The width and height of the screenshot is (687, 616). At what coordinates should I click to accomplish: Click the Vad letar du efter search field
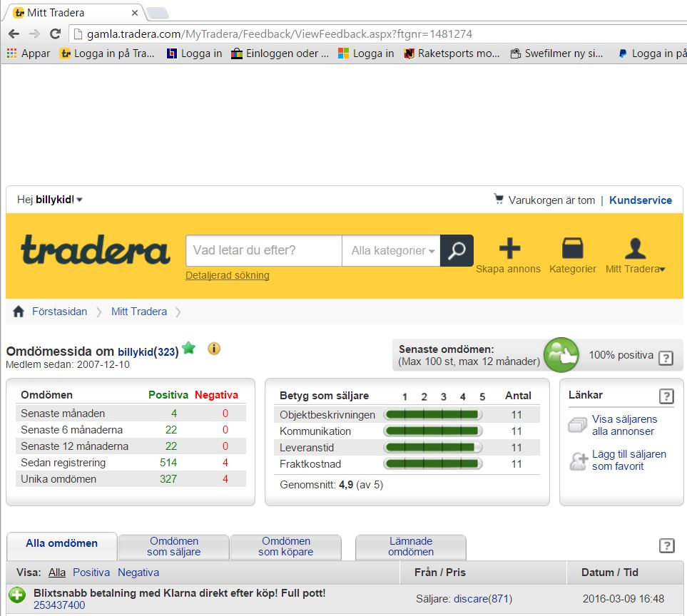pyautogui.click(x=263, y=251)
